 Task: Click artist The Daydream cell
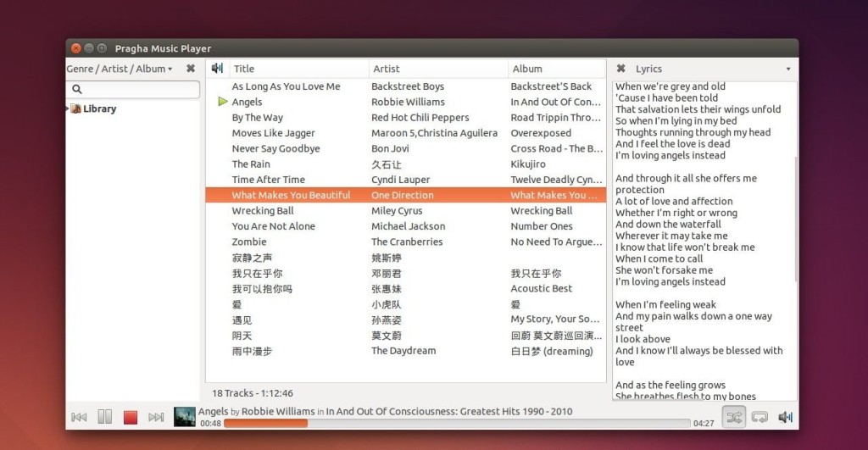tap(403, 350)
